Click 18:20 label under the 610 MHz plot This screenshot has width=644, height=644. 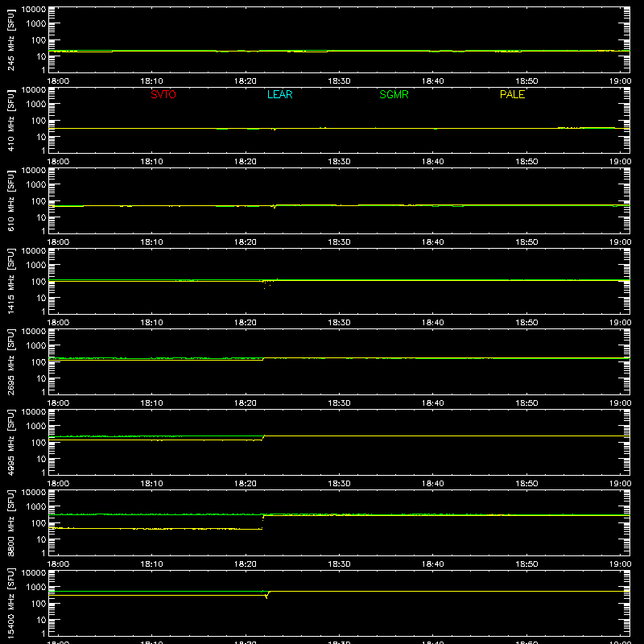246,242
